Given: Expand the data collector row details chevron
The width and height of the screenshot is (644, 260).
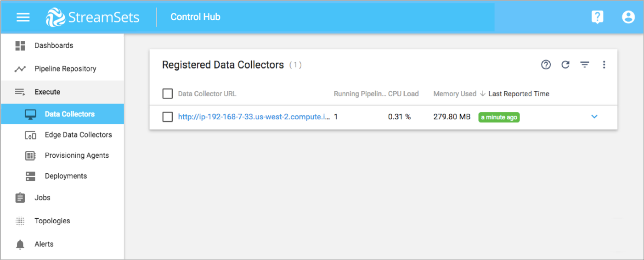Looking at the screenshot, I should pyautogui.click(x=594, y=117).
